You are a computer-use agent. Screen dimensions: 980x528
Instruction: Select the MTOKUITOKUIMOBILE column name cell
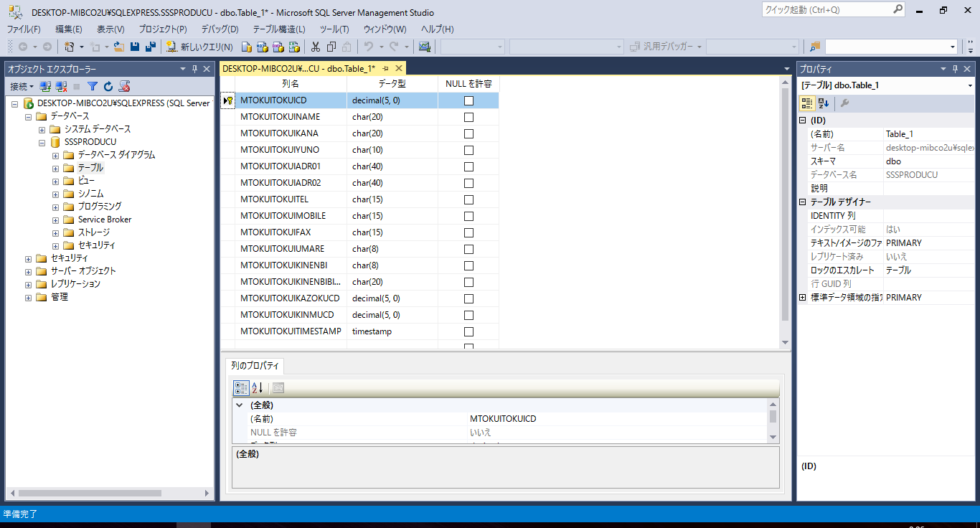coord(291,216)
